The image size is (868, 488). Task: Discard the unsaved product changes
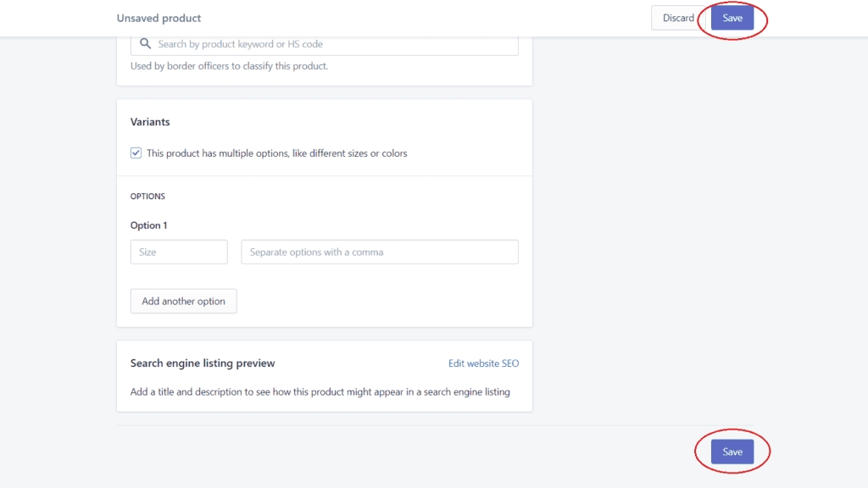coord(678,18)
